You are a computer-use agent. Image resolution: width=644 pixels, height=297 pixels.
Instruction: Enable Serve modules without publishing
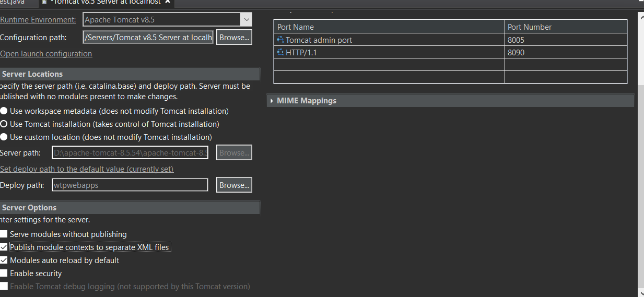pos(4,234)
